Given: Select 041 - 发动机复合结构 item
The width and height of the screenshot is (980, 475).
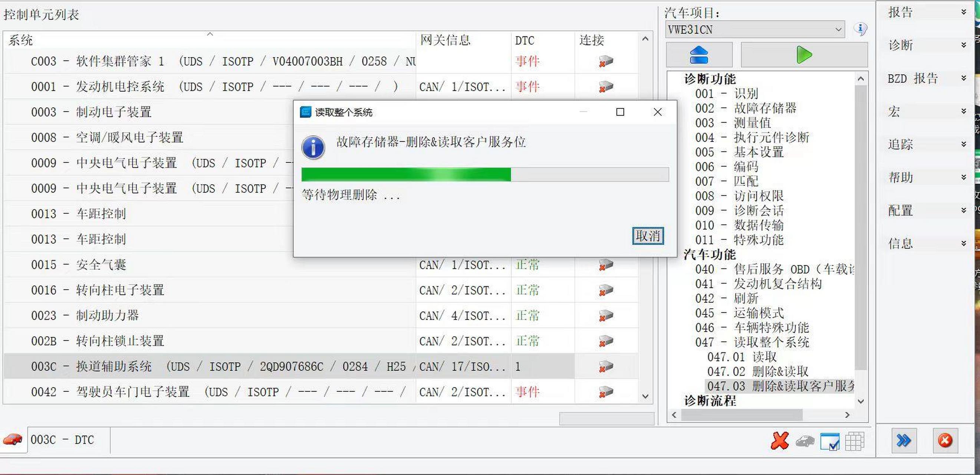Looking at the screenshot, I should (x=758, y=284).
